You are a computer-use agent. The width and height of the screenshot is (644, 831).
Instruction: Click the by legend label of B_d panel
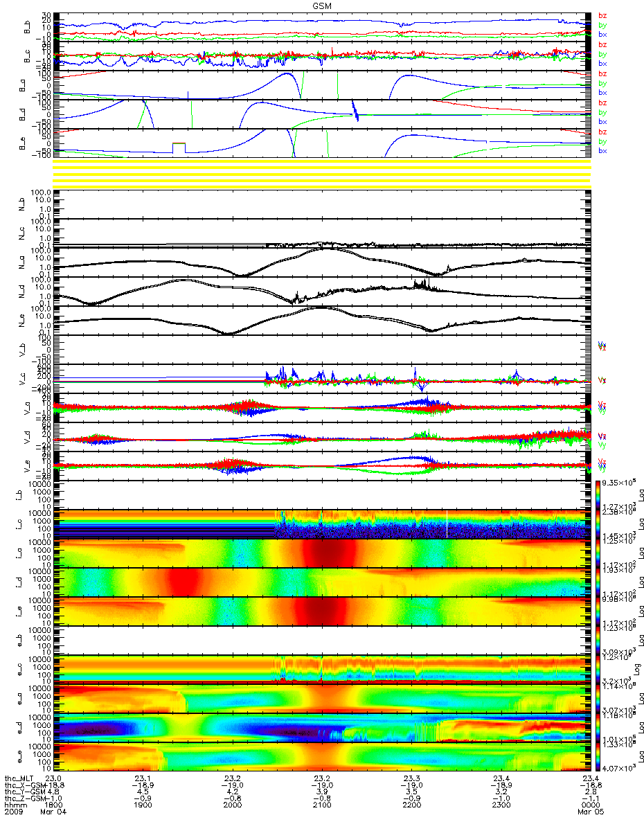pos(602,112)
